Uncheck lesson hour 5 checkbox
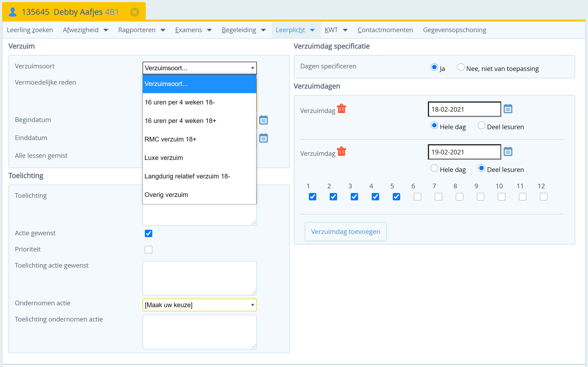 pyautogui.click(x=396, y=197)
